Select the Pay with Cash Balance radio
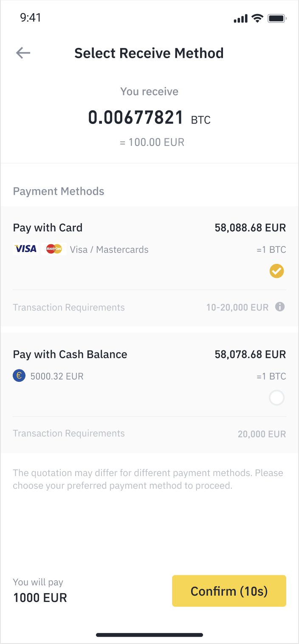 coord(276,398)
